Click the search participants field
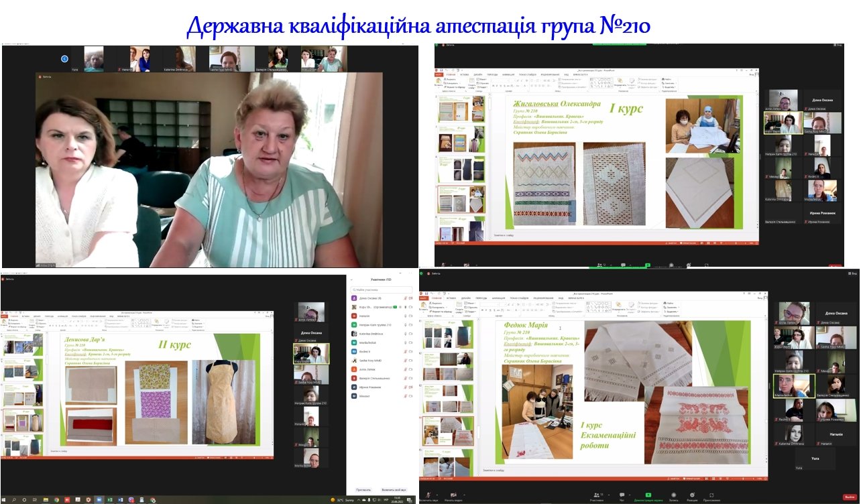 point(381,290)
